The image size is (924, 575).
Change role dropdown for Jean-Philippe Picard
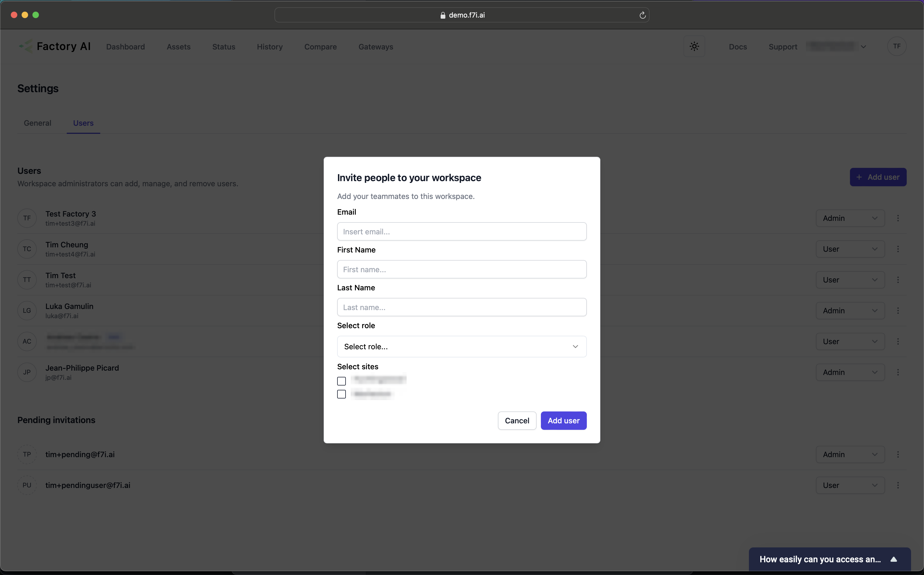click(850, 372)
